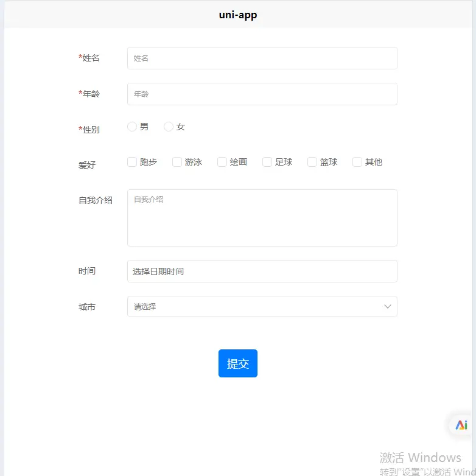Click into the 年龄 input field
Image resolution: width=476 pixels, height=476 pixels.
coord(262,94)
